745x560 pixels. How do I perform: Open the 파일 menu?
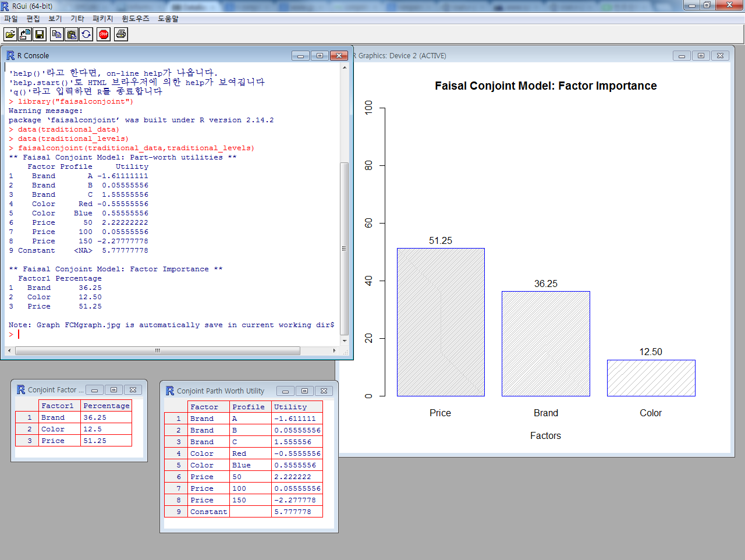tap(10, 19)
